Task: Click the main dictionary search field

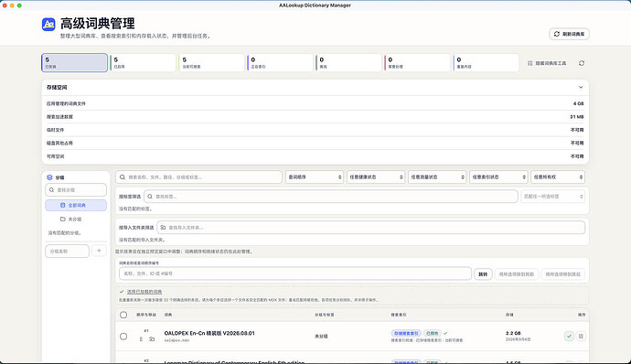Action: (198, 177)
